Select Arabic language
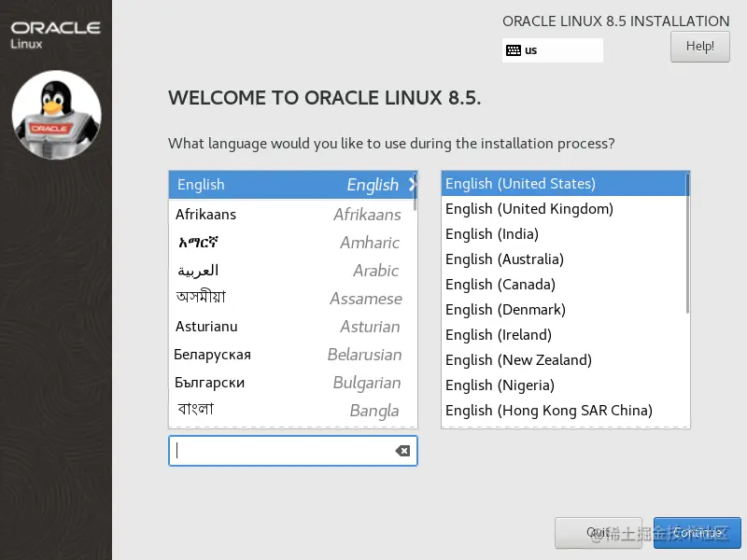This screenshot has width=747, height=560. (293, 271)
